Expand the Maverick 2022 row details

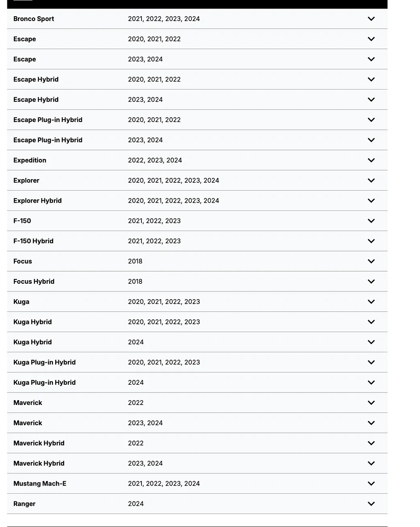point(371,403)
